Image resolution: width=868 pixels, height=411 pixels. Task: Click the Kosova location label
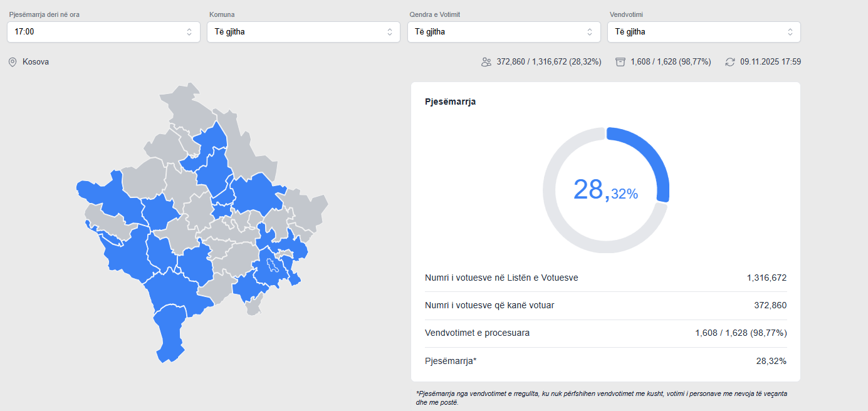[36, 62]
